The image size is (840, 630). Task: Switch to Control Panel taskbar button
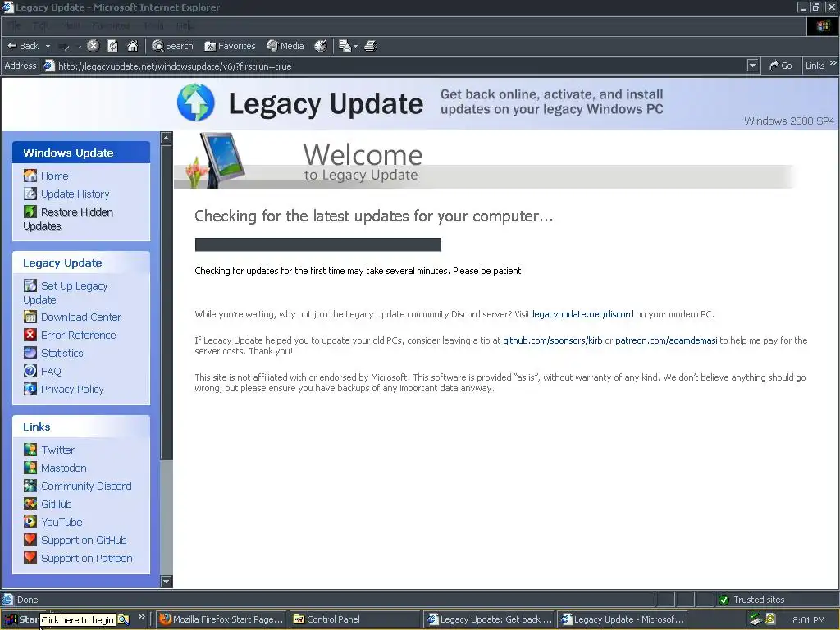pos(355,619)
